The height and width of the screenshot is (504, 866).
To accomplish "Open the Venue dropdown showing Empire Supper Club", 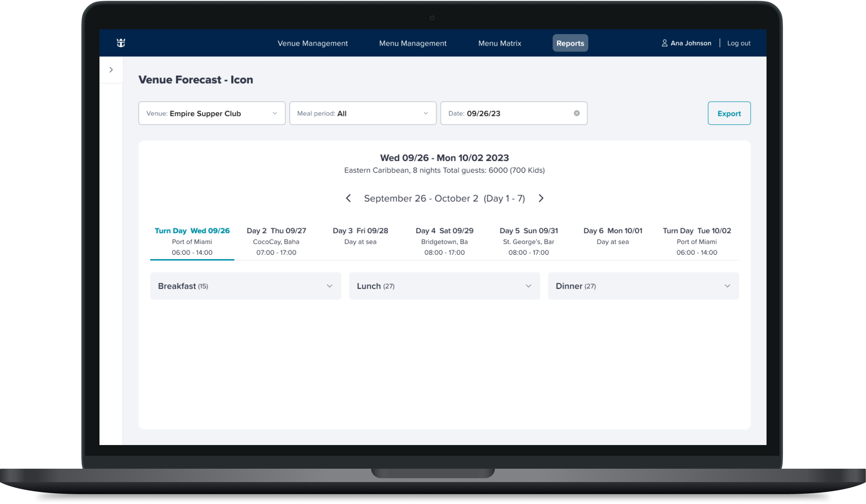I will 211,113.
